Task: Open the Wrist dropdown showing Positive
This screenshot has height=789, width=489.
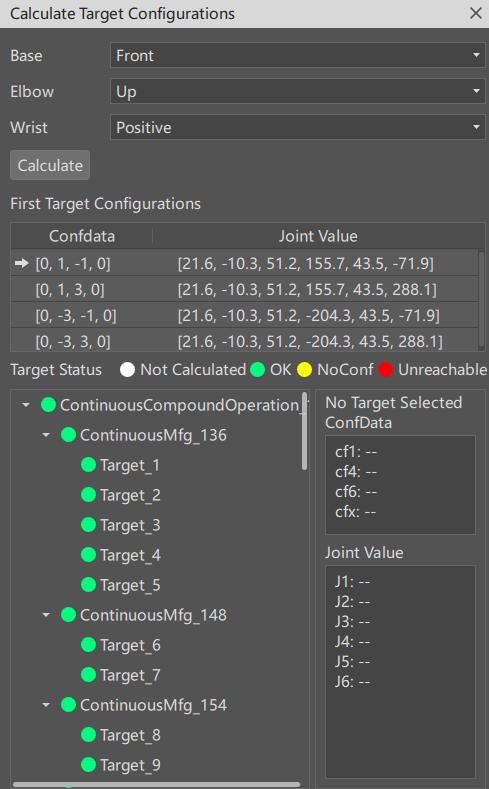Action: (x=297, y=127)
